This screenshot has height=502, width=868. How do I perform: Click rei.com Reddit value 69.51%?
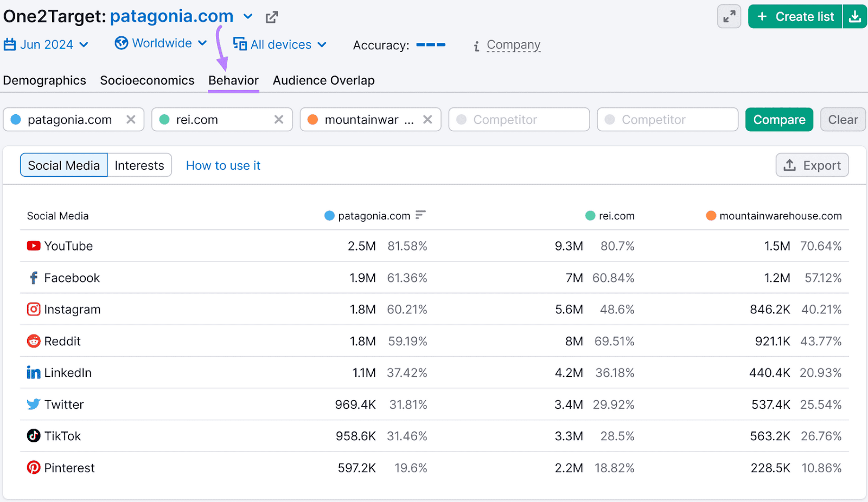[614, 341]
